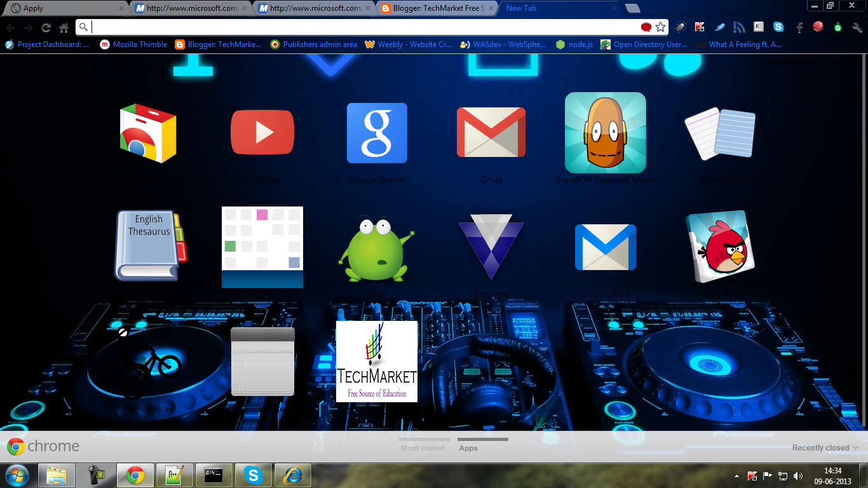Click the wrench Chrome menu icon
Viewport: 868px width, 488px height.
pos(857,27)
